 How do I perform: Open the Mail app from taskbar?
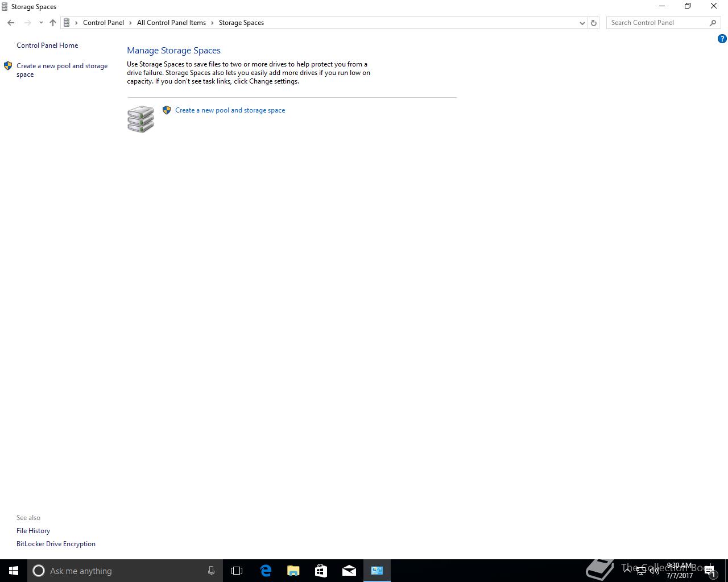(349, 571)
